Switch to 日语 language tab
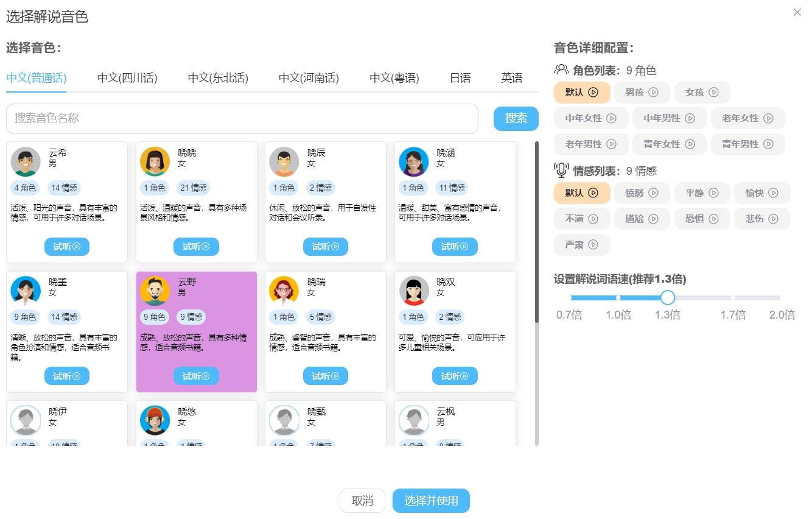Screen dimensions: 812x519 pos(460,78)
